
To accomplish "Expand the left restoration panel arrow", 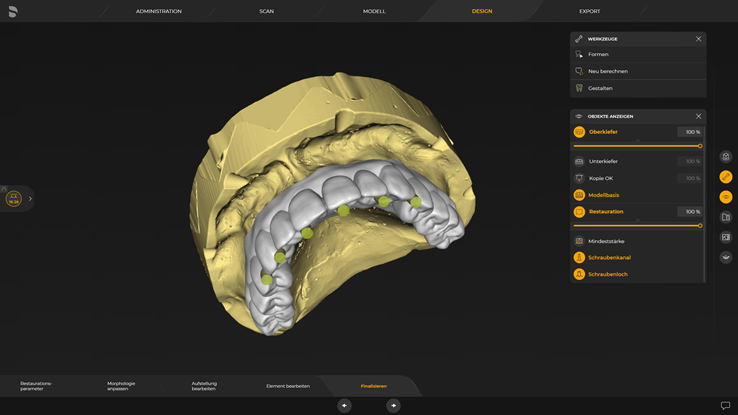I will pos(30,198).
